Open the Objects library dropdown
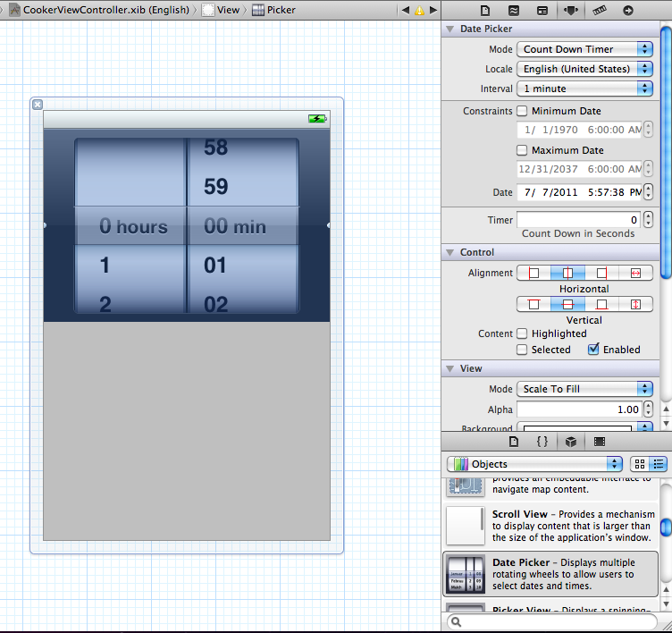Screen dimensions: 672x633 (534, 464)
